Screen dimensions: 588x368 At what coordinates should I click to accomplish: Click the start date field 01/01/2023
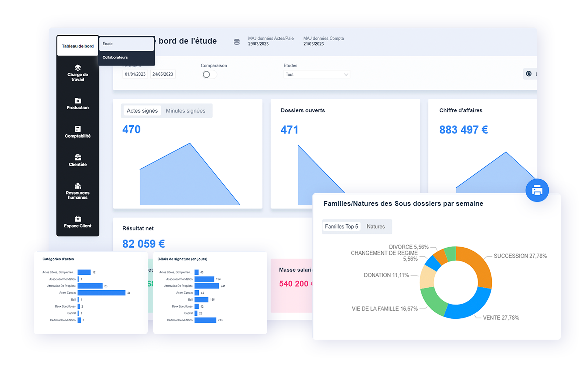click(x=135, y=74)
